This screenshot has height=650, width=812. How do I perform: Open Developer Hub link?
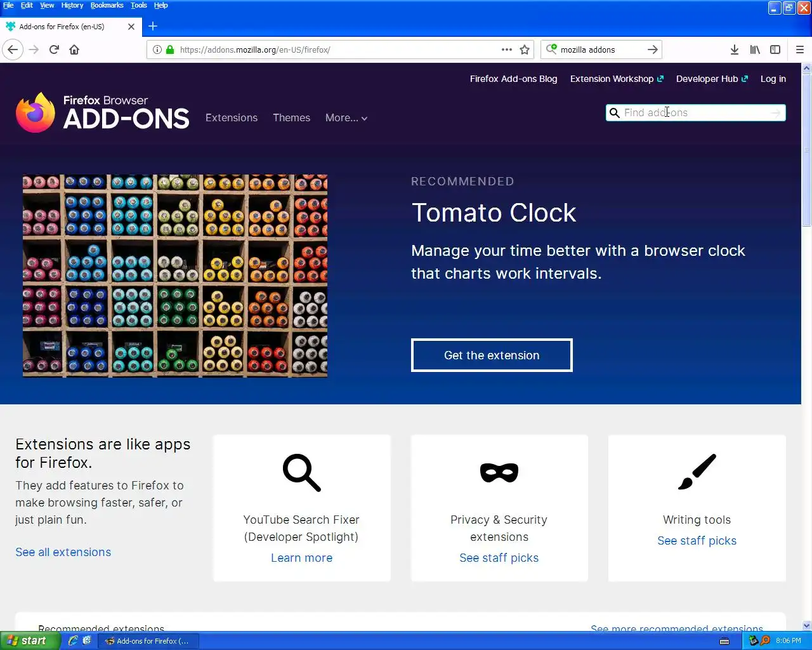click(x=712, y=79)
